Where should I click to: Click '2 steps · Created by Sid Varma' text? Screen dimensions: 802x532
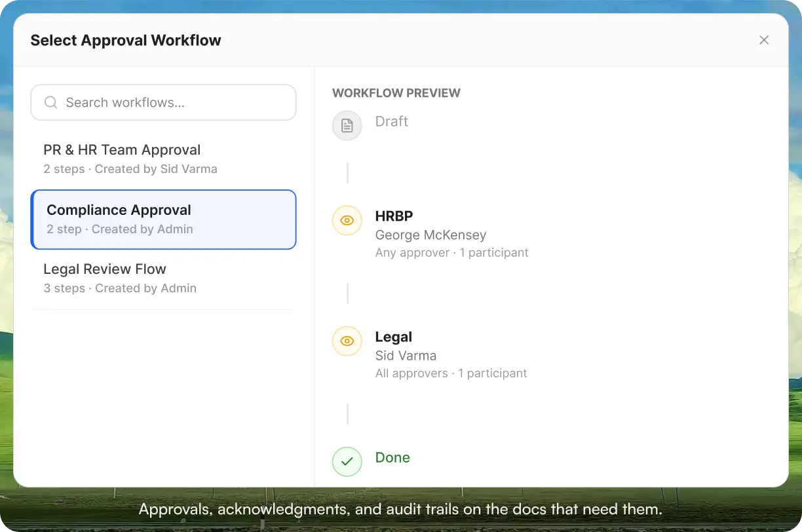pos(130,169)
